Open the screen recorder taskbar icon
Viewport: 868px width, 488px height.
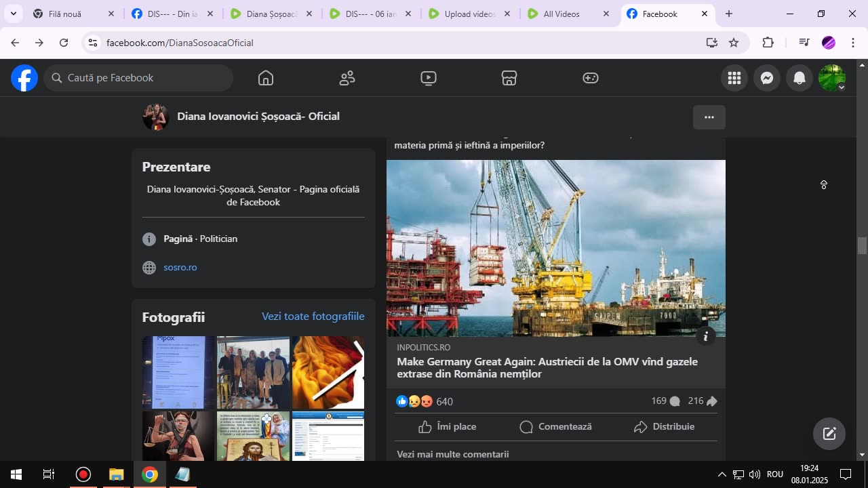tap(83, 474)
